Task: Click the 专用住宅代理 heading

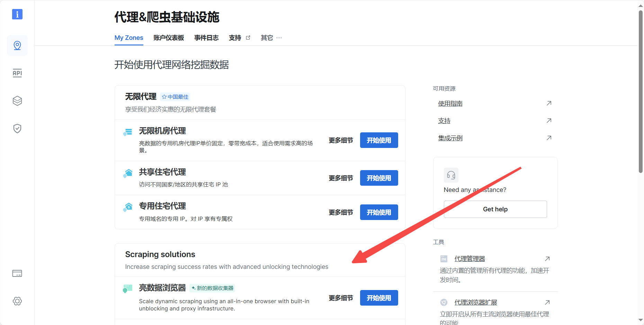Action: point(162,206)
